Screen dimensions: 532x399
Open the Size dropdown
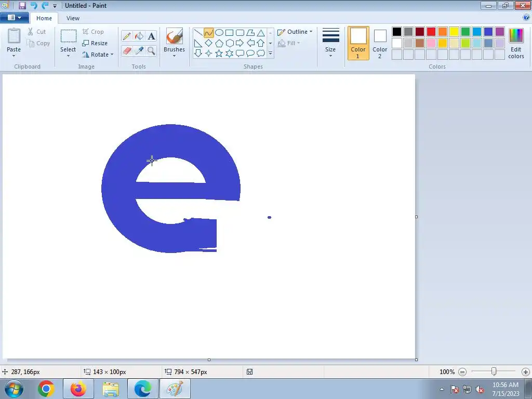coord(330,43)
